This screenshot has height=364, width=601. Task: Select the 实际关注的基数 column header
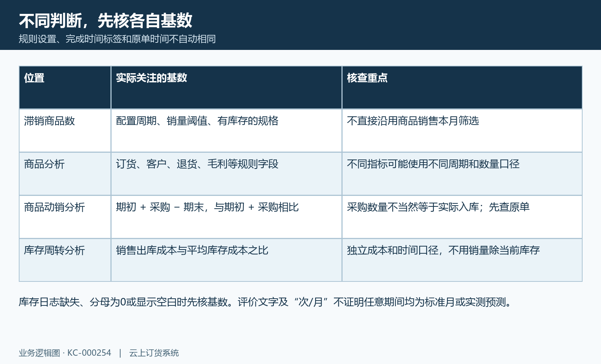tap(226, 87)
